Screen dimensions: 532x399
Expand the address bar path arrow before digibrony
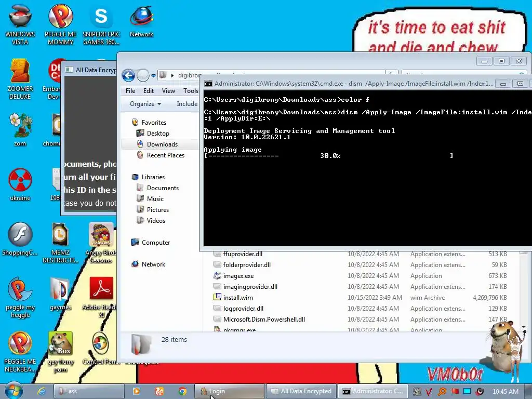(172, 75)
